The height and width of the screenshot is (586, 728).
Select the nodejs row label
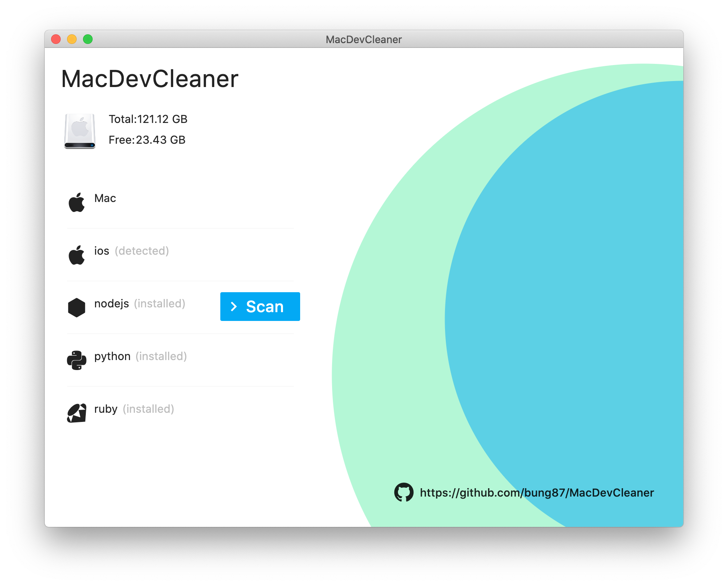[112, 304]
